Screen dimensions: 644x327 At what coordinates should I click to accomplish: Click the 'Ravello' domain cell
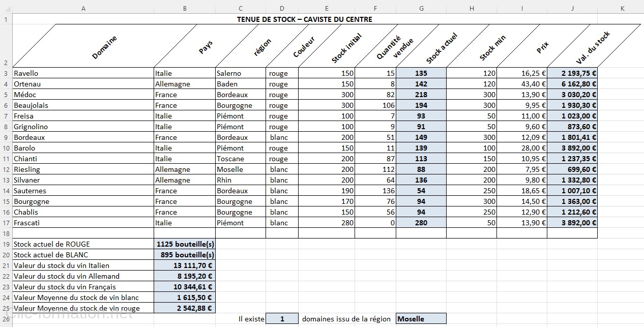pos(83,73)
